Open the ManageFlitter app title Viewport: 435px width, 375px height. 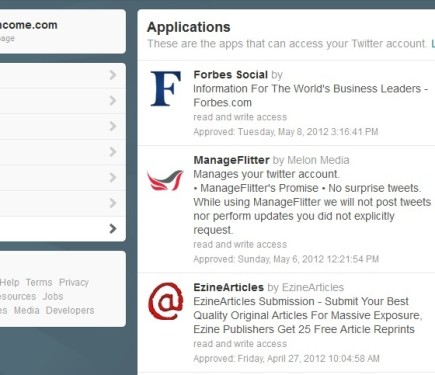coord(231,160)
